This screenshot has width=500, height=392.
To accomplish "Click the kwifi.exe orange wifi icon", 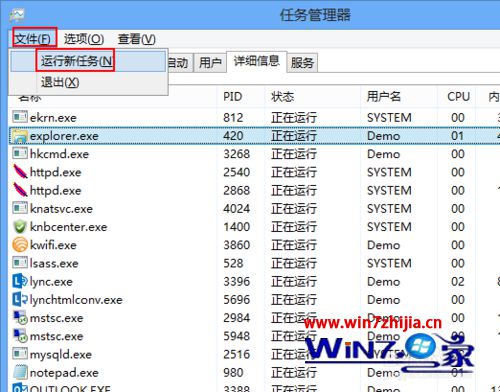I will tap(20, 245).
